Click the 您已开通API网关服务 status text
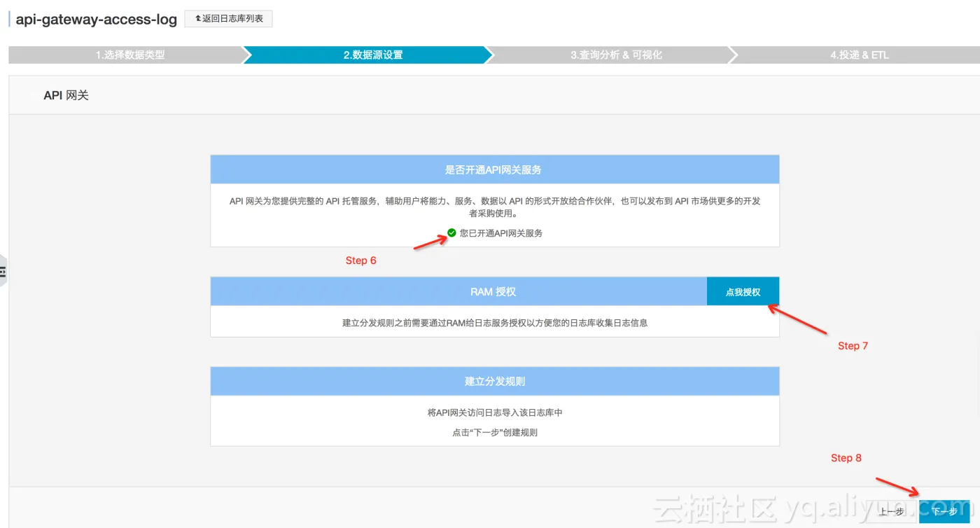Image resolution: width=980 pixels, height=528 pixels. tap(501, 232)
